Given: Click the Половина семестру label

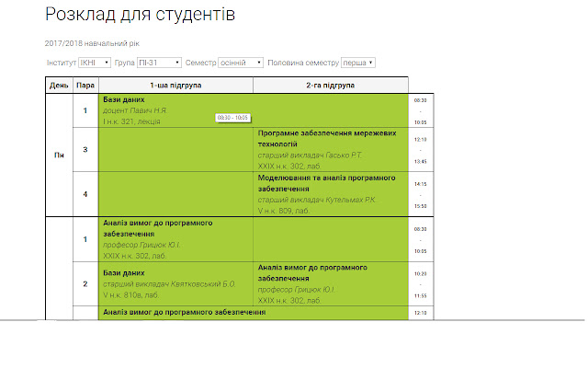Looking at the screenshot, I should [x=303, y=63].
